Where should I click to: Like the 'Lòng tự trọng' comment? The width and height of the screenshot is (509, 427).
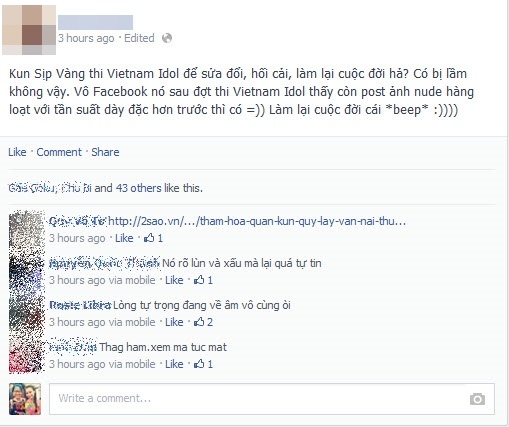(174, 322)
